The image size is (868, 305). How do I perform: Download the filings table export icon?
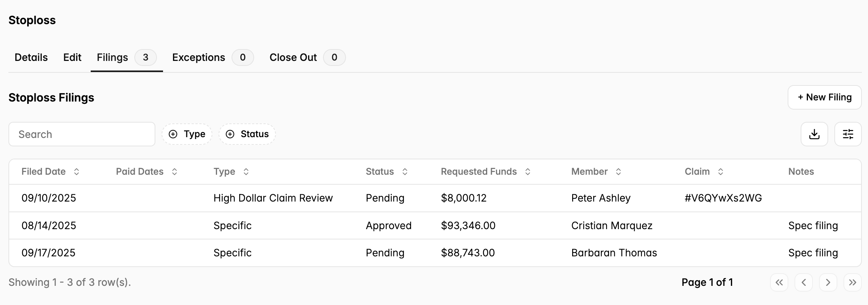coord(814,134)
